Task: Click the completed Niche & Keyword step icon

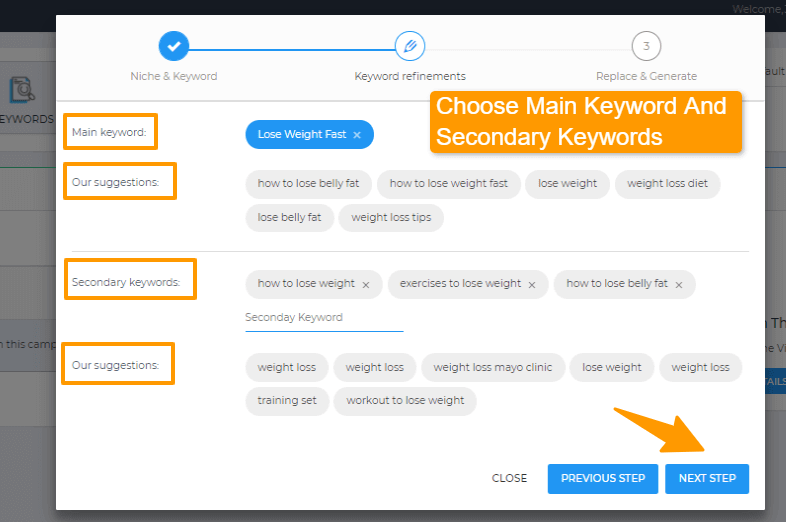Action: (x=173, y=46)
